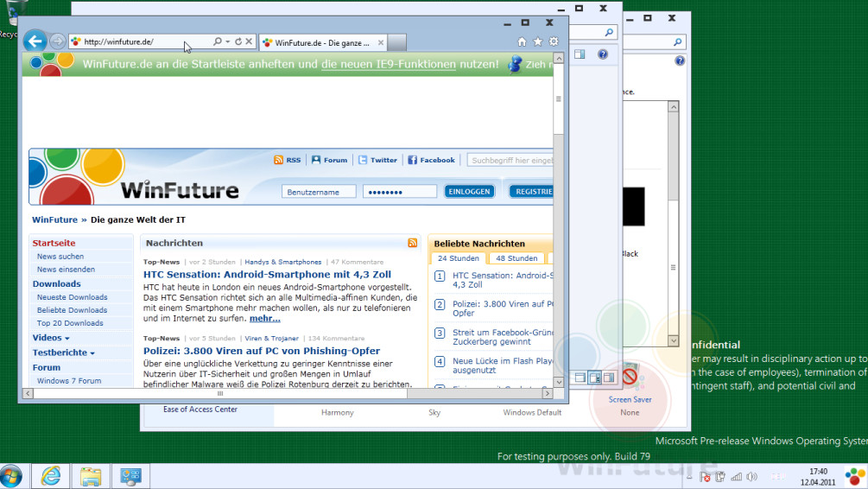Click browser vertical scrollbar down arrow
868x489 pixels.
(x=559, y=382)
